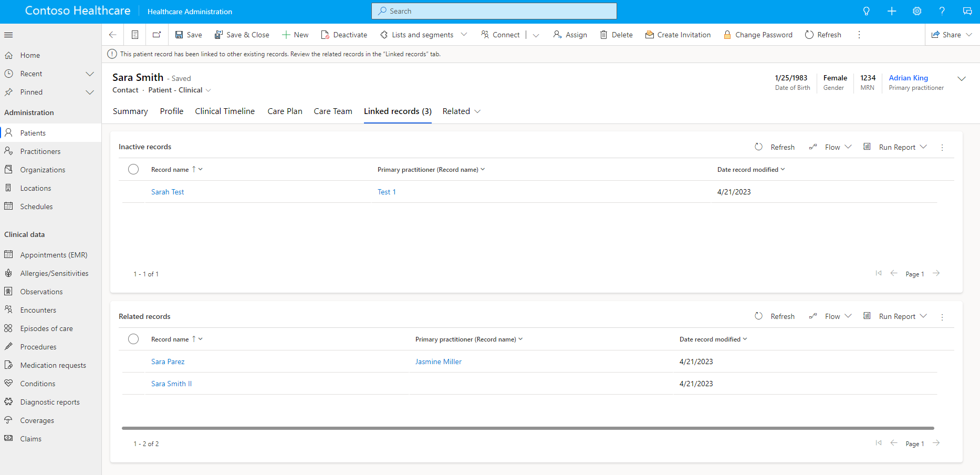This screenshot has height=475, width=980.
Task: Refresh the Inactive records grid
Action: pyautogui.click(x=775, y=147)
